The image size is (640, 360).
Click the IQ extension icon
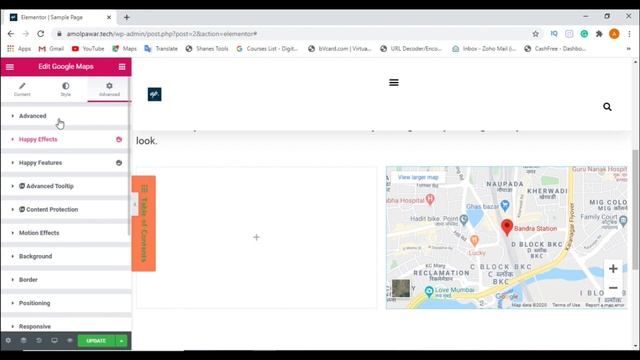coord(554,34)
